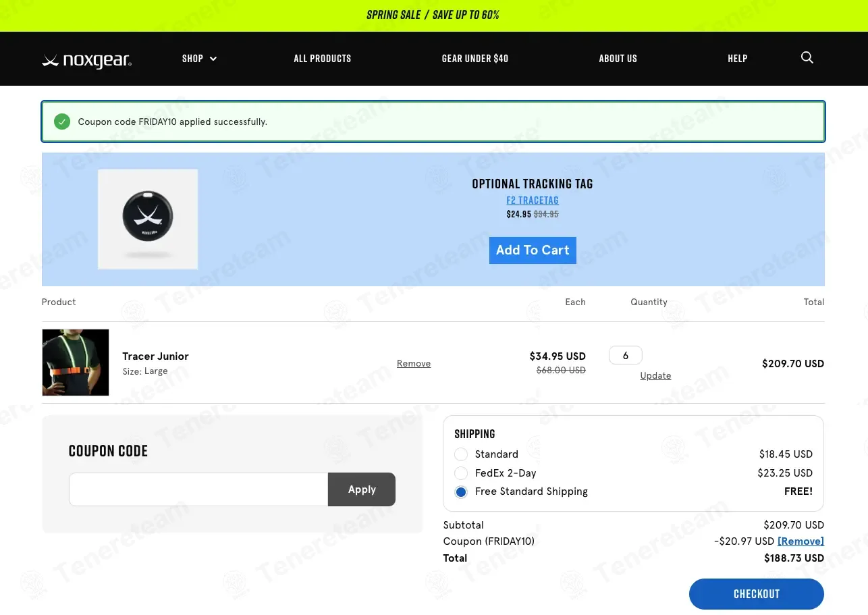Click the $188.73 USD total amount

click(x=794, y=558)
